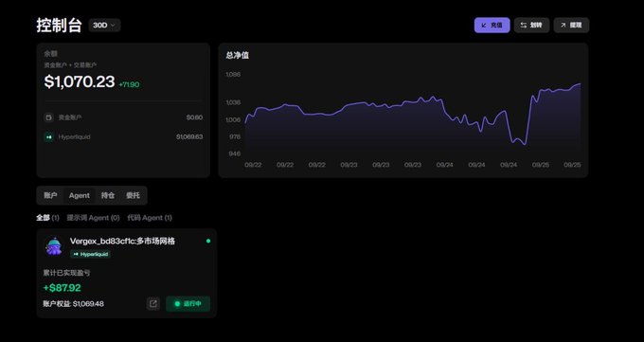Switch to the 账户 tab
Screen dimensions: 644x342
coord(50,196)
